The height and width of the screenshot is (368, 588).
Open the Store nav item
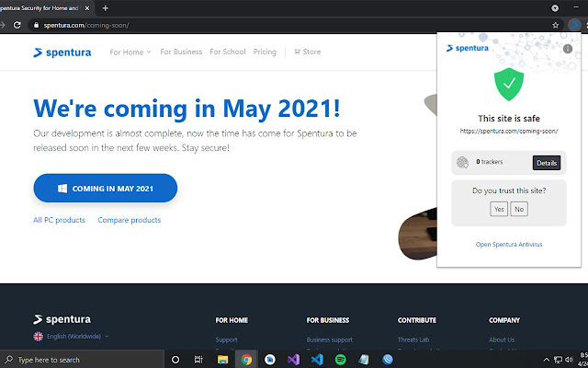(308, 52)
